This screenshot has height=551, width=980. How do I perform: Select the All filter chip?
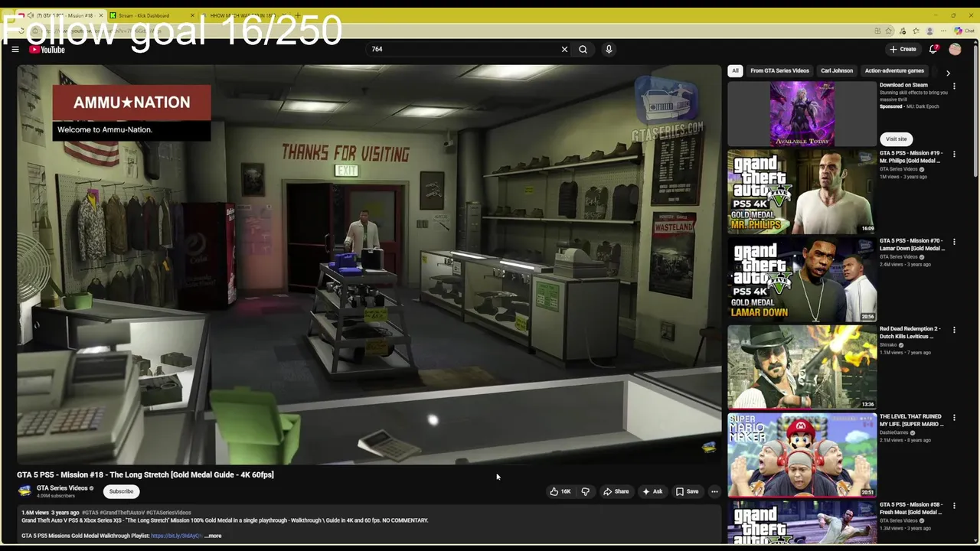[735, 70]
